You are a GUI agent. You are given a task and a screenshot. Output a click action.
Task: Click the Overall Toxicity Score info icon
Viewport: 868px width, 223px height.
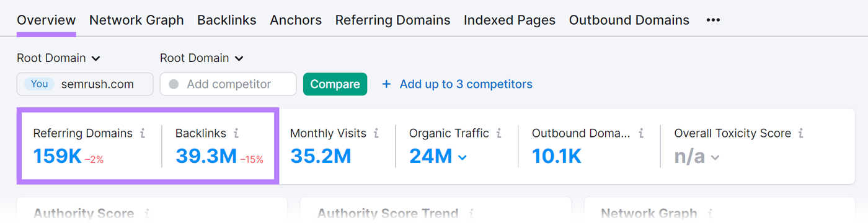801,133
